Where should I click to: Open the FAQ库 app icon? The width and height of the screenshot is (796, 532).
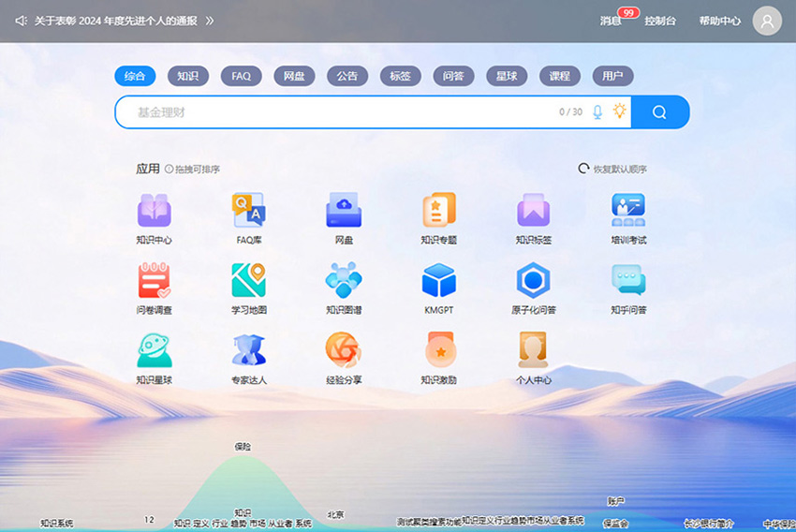point(249,210)
